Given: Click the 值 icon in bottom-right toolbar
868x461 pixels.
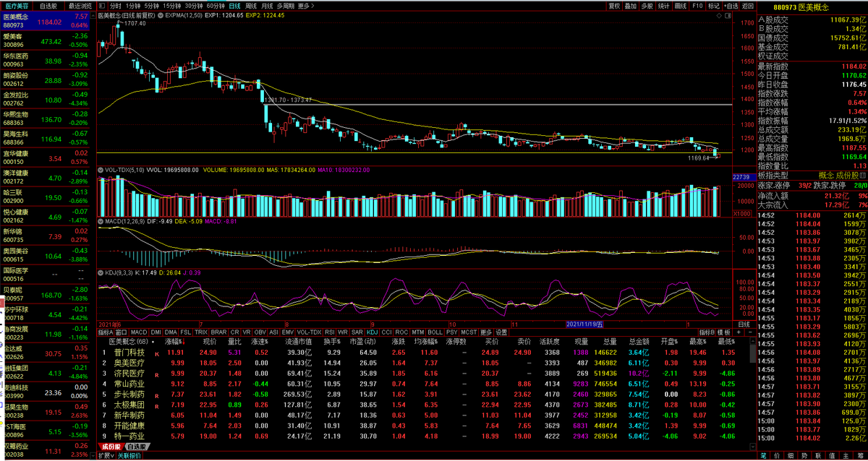Looking at the screenshot, I should pyautogui.click(x=833, y=456).
